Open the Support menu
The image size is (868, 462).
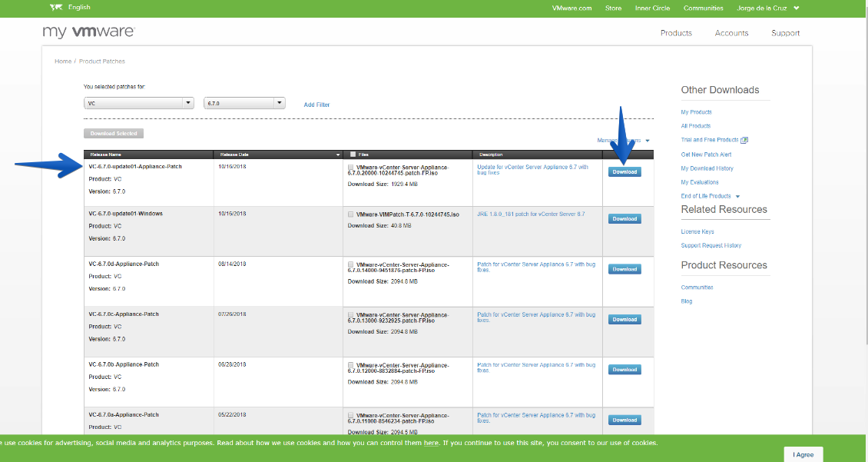tap(785, 33)
